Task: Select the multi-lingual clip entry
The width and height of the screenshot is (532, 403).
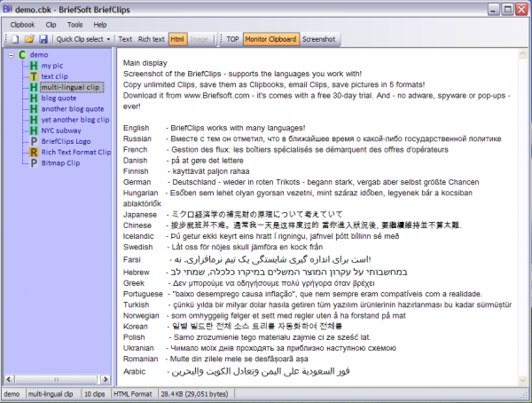Action: pyautogui.click(x=72, y=87)
